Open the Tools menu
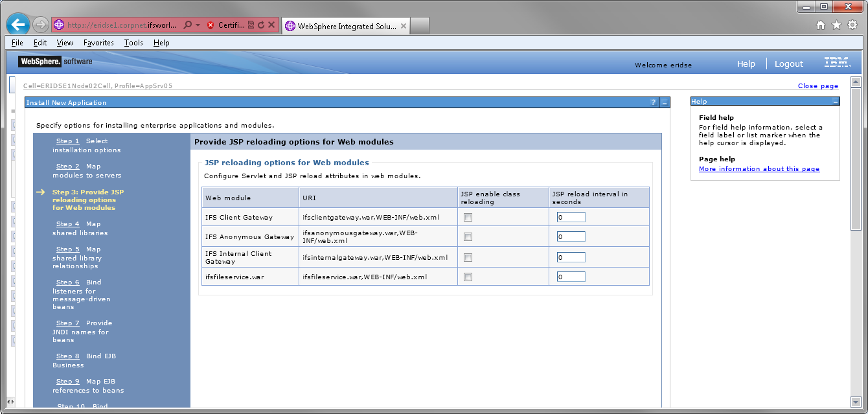This screenshot has height=414, width=868. [133, 43]
